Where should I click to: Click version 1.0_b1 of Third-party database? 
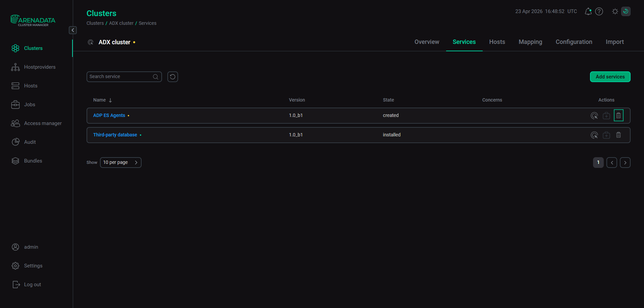[296, 135]
